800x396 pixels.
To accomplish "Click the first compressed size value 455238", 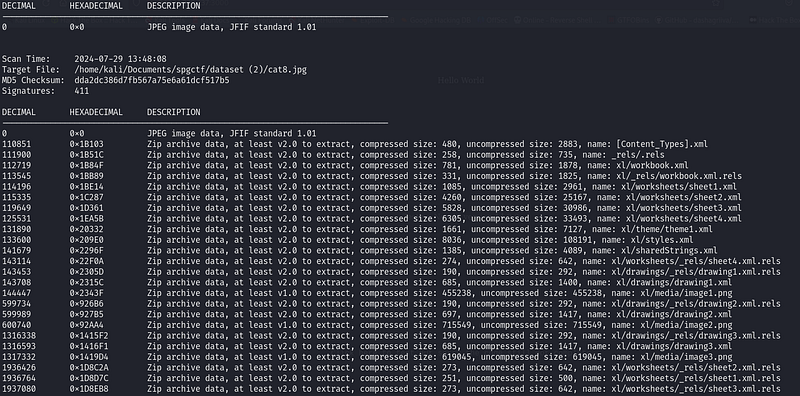I will [458, 293].
